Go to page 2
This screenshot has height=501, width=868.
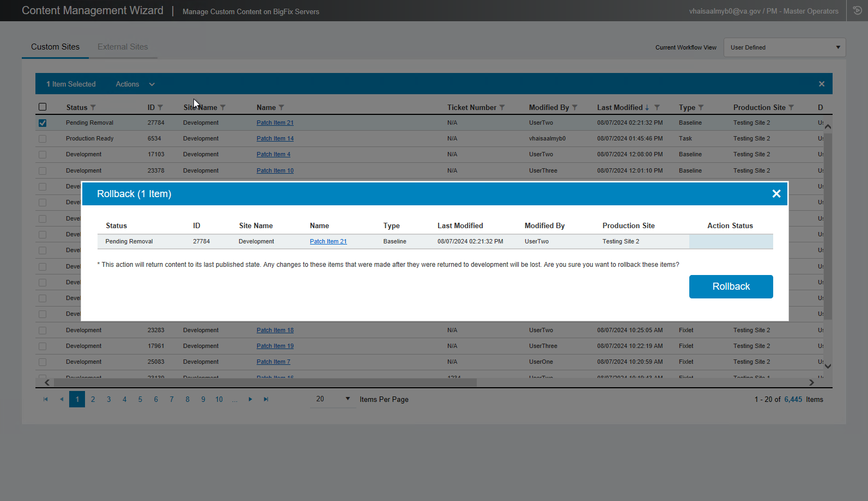click(93, 399)
